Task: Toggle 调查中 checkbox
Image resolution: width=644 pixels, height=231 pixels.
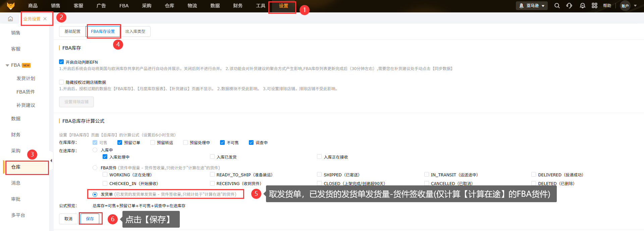Action: [x=251, y=142]
